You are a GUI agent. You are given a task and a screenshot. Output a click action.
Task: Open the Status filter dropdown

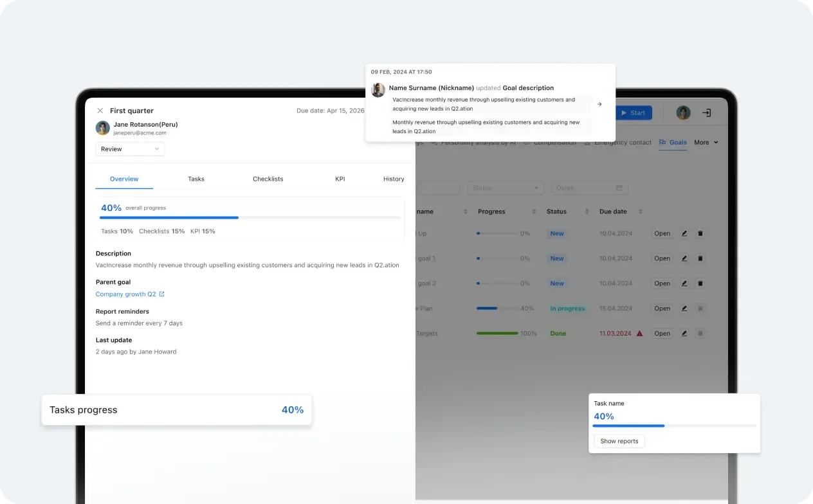click(506, 188)
